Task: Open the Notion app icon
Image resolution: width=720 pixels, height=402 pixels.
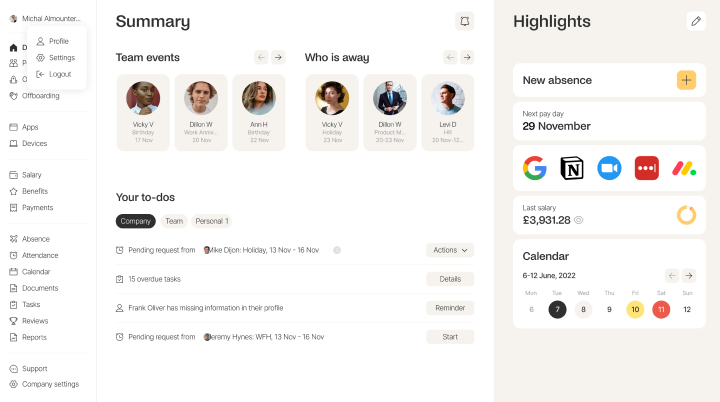Action: point(572,168)
